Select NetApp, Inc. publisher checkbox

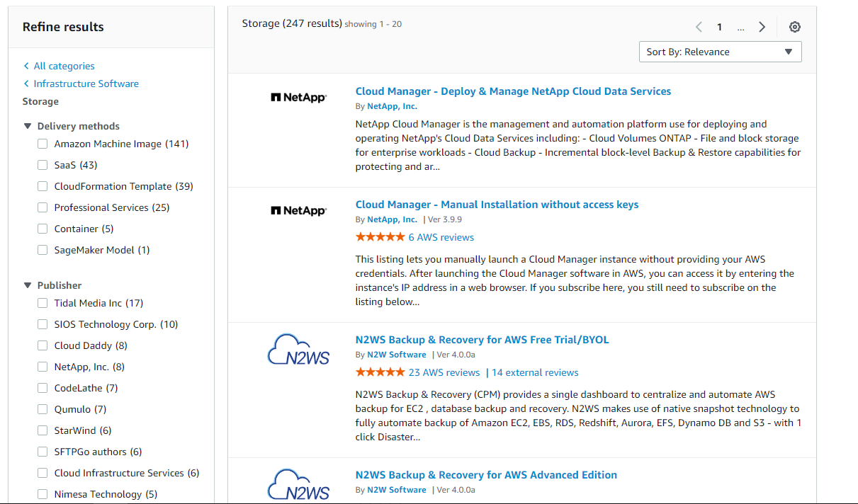point(43,367)
